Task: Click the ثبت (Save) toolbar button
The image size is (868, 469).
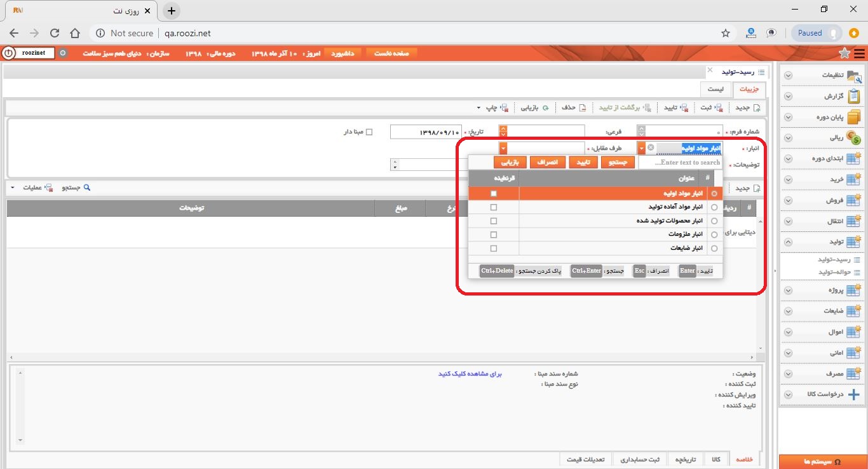Action: tap(710, 107)
